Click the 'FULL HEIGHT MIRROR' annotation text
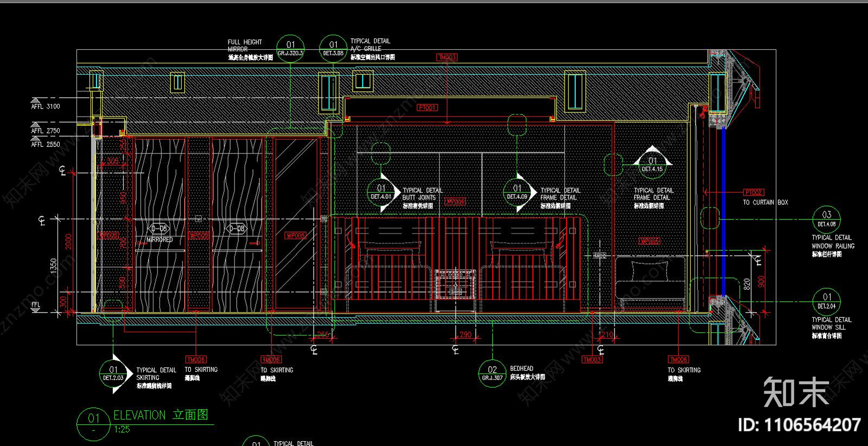 pyautogui.click(x=245, y=46)
